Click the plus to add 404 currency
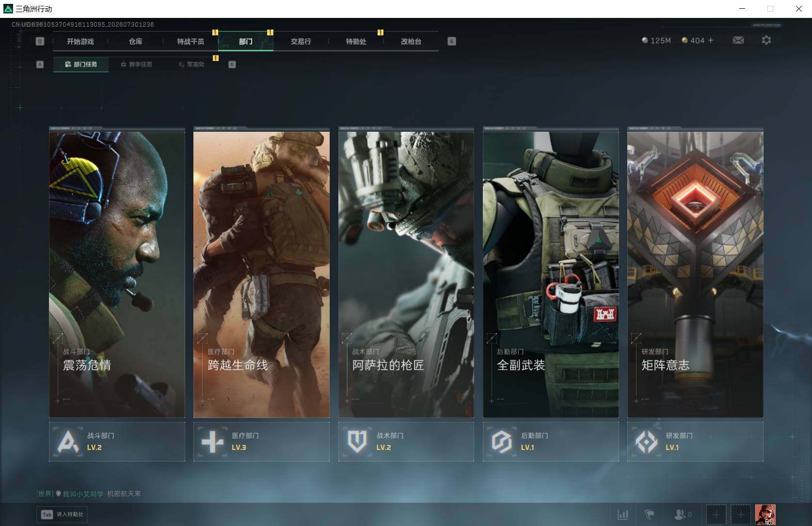The width and height of the screenshot is (812, 526). pyautogui.click(x=711, y=40)
